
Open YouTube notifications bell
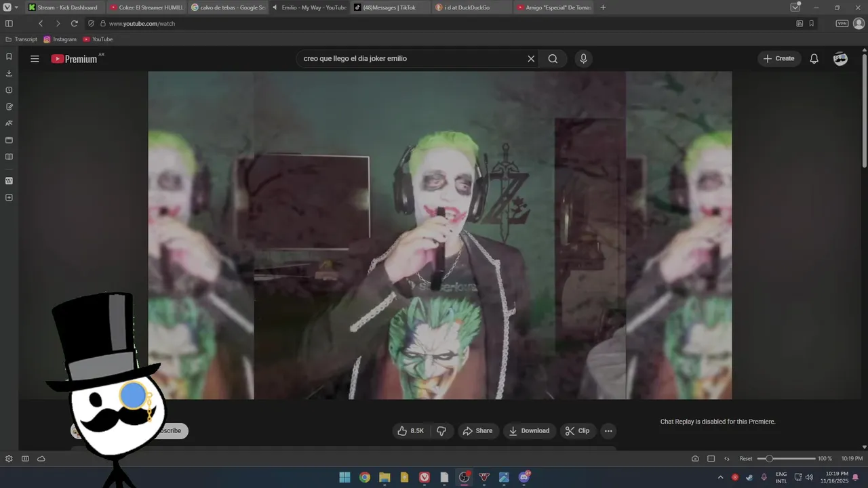point(814,58)
